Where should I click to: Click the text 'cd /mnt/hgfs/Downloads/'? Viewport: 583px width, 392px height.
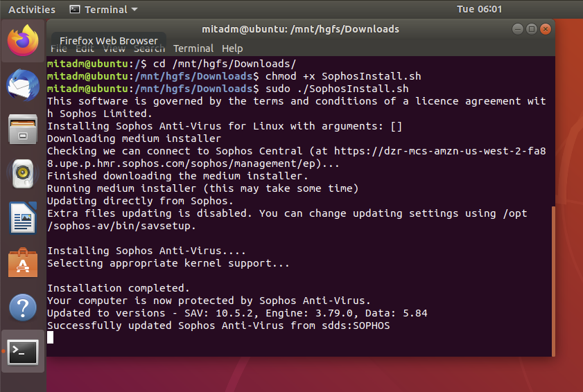(225, 64)
